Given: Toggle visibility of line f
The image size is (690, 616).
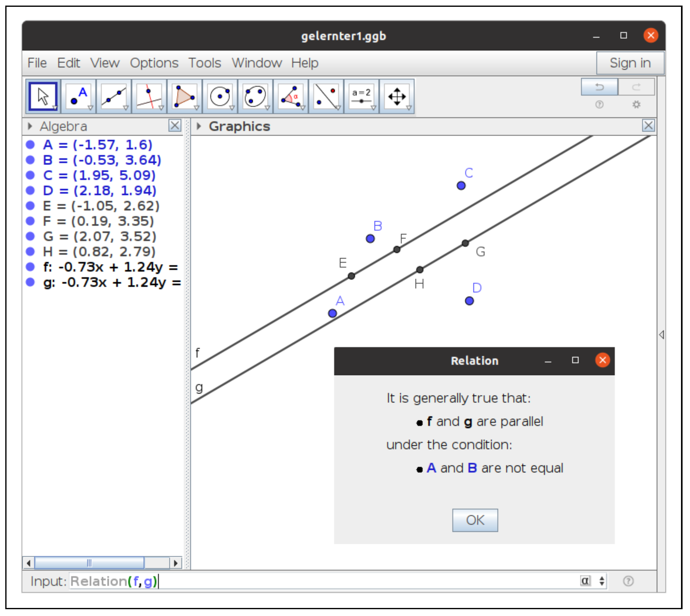Looking at the screenshot, I should 30,267.
